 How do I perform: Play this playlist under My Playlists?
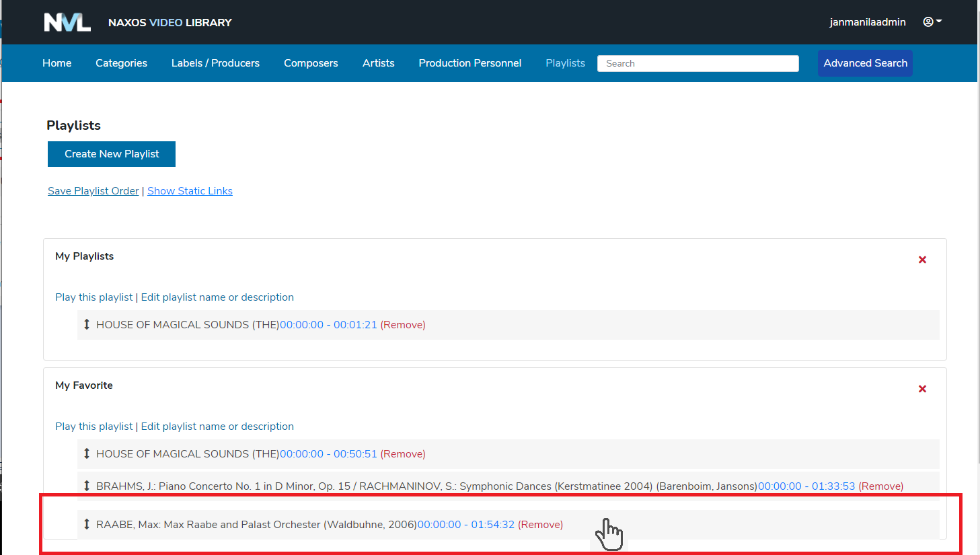pyautogui.click(x=94, y=297)
